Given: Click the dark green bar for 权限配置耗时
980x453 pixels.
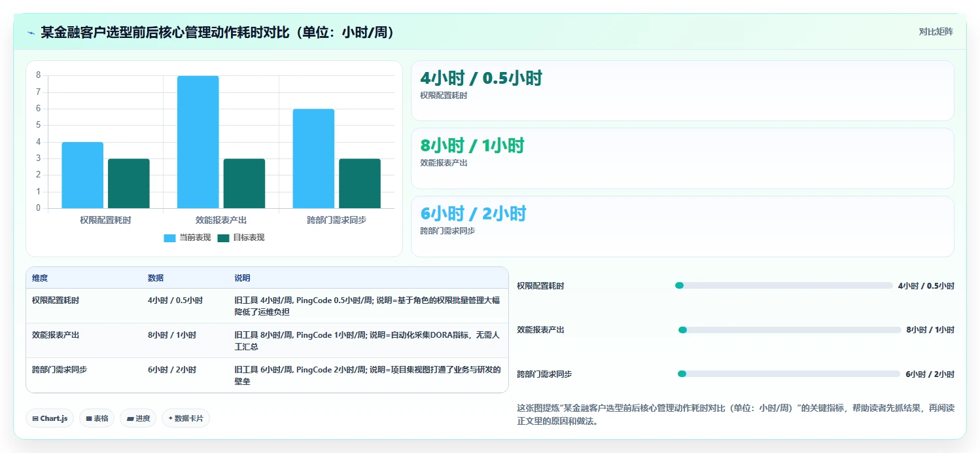Looking at the screenshot, I should tap(129, 183).
